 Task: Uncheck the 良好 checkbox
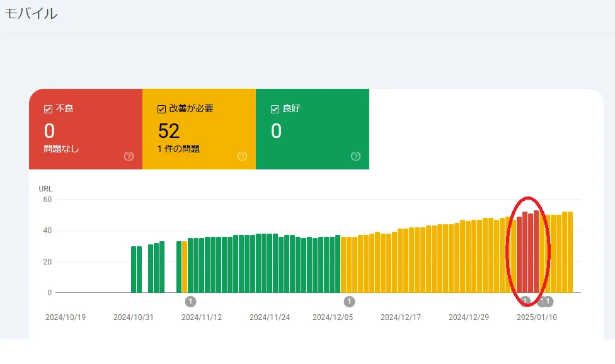(275, 110)
